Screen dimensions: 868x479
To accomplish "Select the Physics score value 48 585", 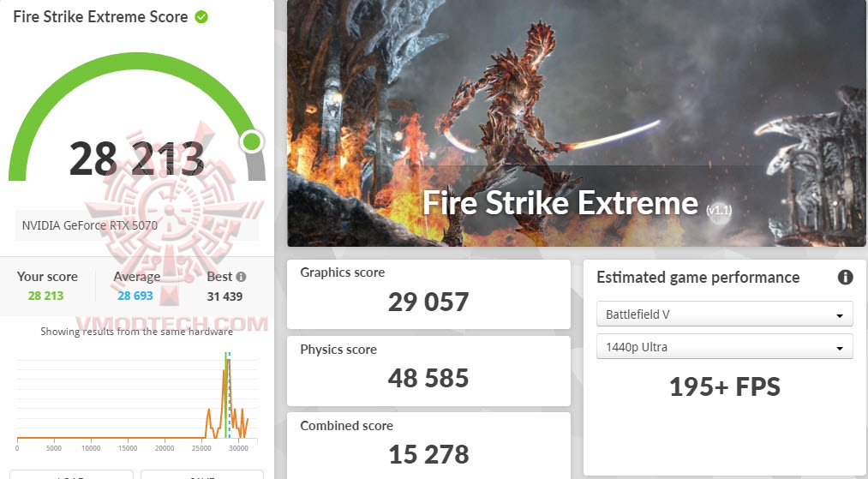I will pos(428,378).
